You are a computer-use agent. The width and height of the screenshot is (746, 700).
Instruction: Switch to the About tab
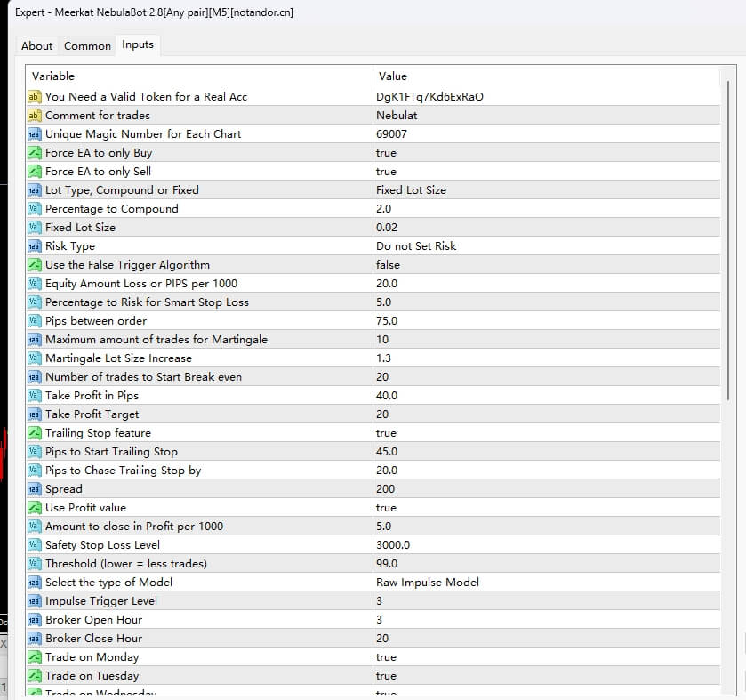(37, 45)
